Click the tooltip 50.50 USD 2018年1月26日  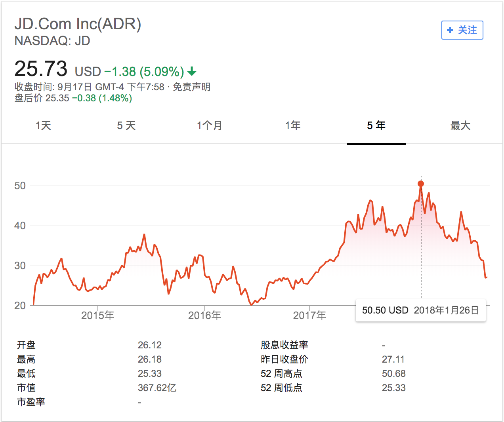[420, 310]
